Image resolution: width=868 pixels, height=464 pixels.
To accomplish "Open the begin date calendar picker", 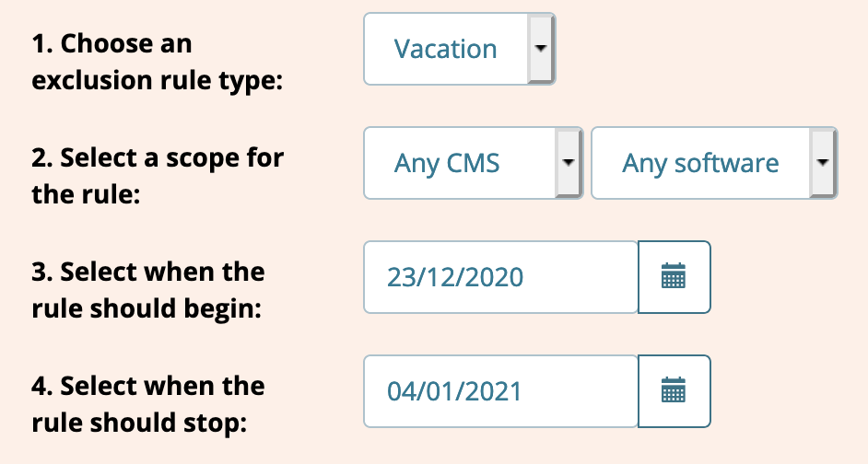I will 674,277.
